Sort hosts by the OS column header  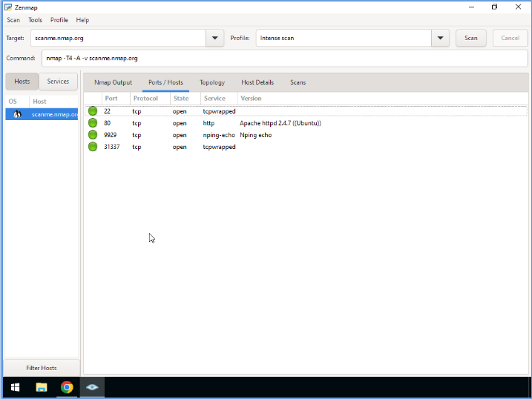pyautogui.click(x=17, y=102)
